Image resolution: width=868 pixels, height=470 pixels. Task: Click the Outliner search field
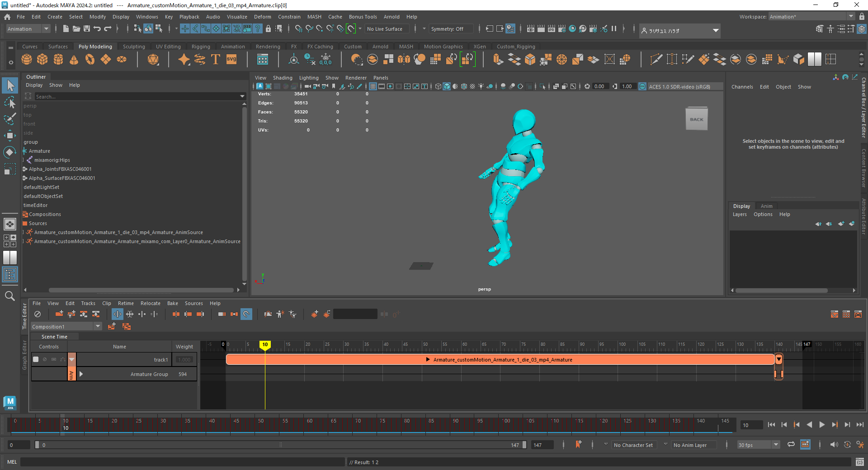click(137, 96)
